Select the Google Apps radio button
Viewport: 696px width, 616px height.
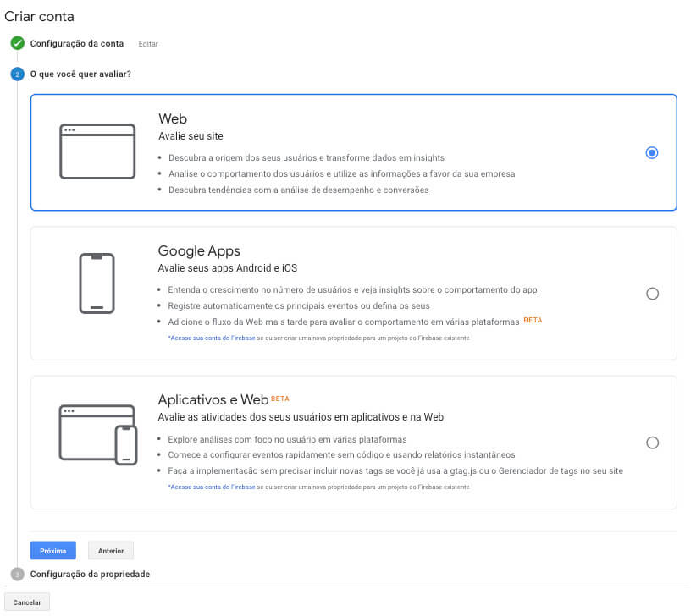651,294
